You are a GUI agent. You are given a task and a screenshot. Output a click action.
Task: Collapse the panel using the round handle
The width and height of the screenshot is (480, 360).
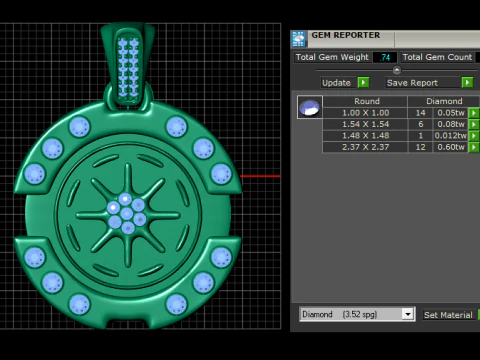click(397, 70)
